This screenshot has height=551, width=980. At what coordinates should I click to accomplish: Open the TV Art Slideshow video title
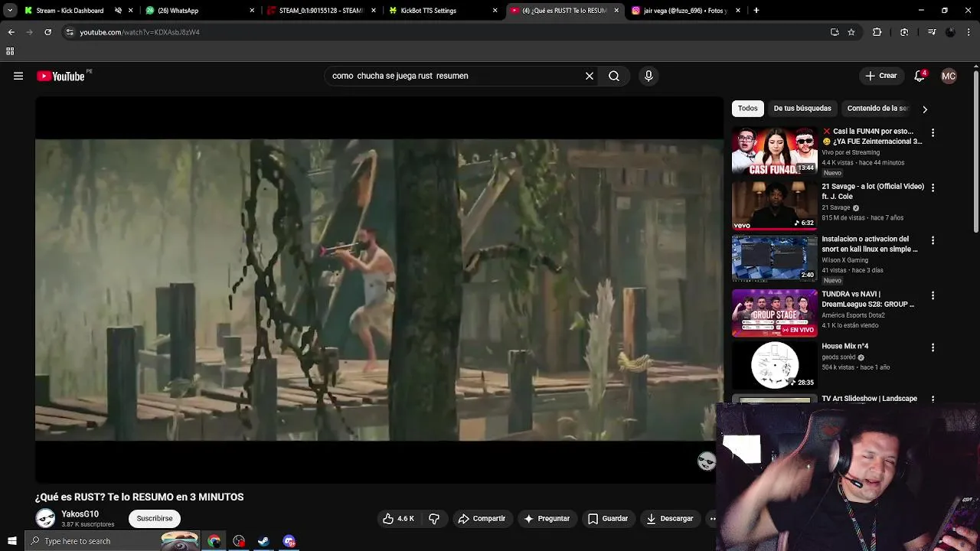tap(869, 399)
